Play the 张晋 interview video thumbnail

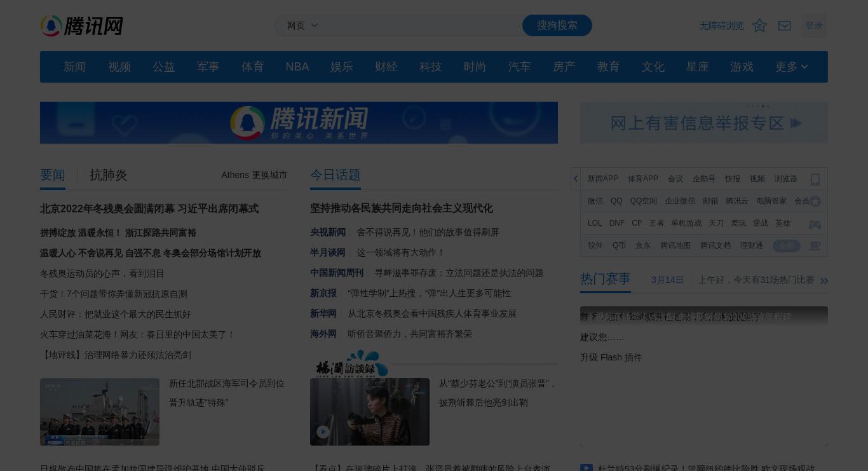point(370,412)
